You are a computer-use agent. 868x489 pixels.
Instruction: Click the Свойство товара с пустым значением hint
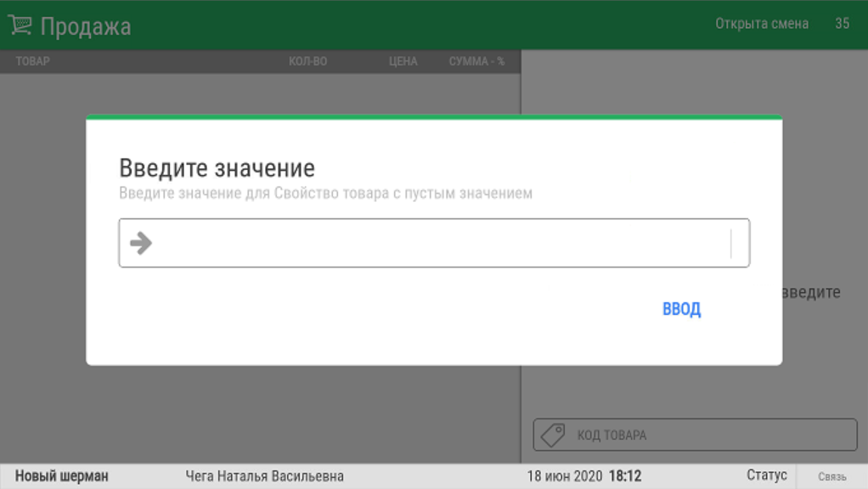point(403,194)
